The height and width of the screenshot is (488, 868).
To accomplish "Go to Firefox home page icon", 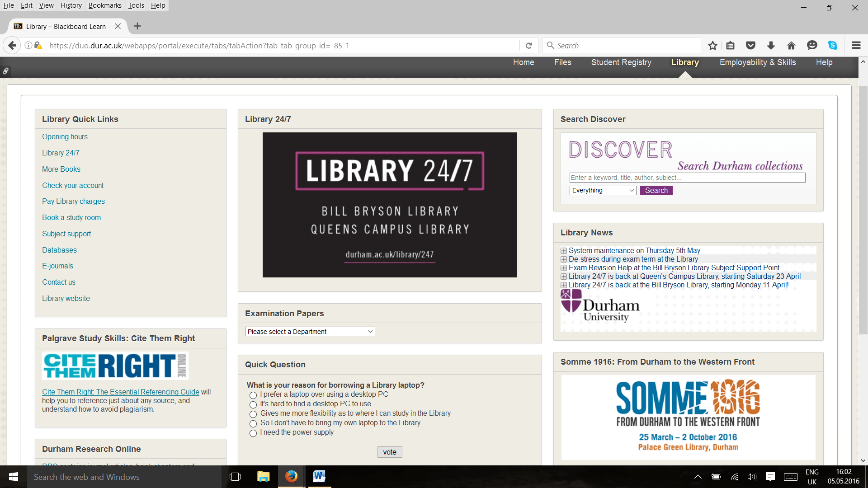I will (x=791, y=46).
